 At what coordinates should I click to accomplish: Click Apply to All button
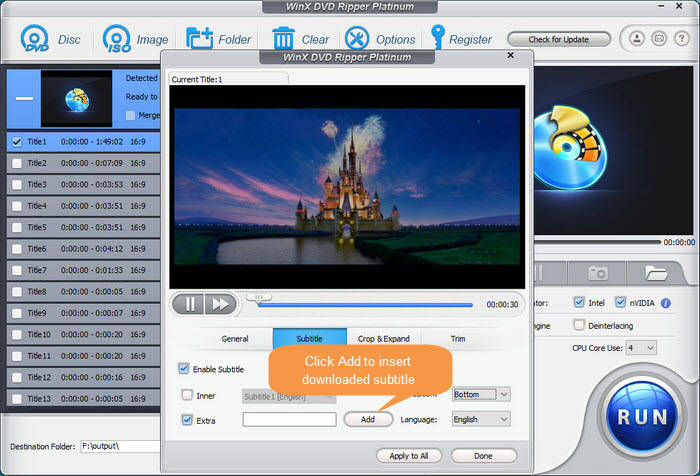408,456
